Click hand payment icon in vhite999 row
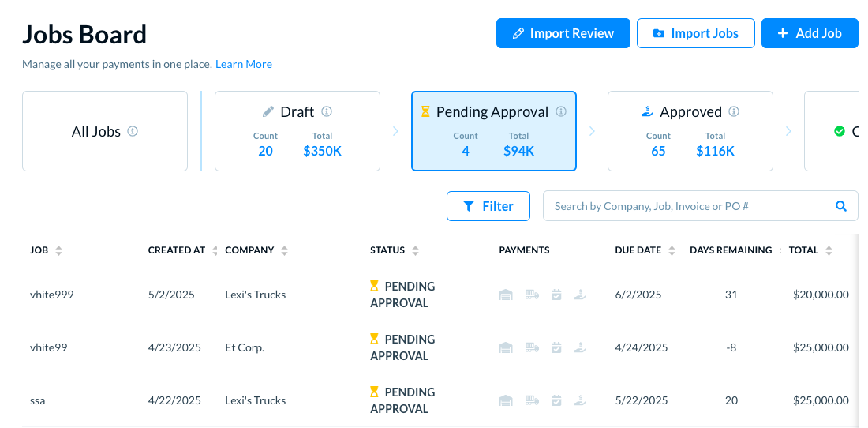The image size is (868, 428). point(580,295)
